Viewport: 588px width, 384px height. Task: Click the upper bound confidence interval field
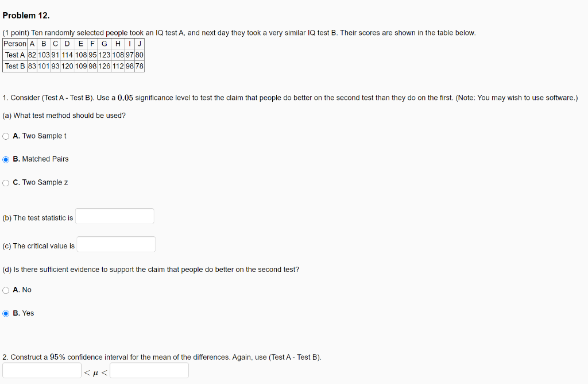tap(149, 370)
